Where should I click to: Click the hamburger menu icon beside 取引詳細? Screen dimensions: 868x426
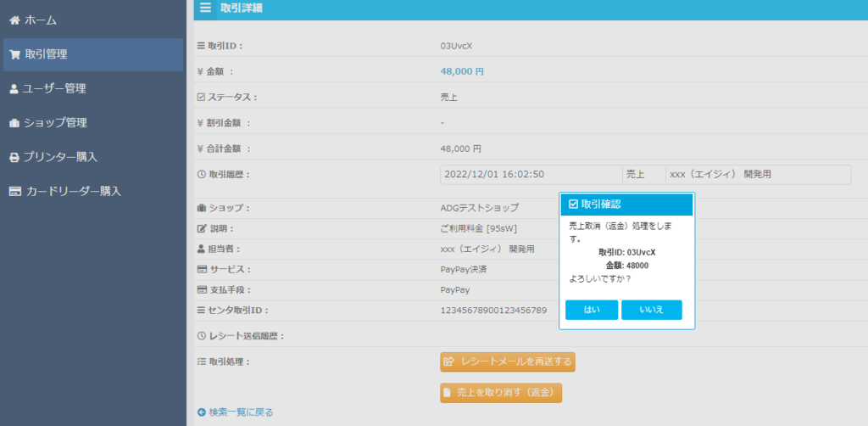tap(205, 8)
